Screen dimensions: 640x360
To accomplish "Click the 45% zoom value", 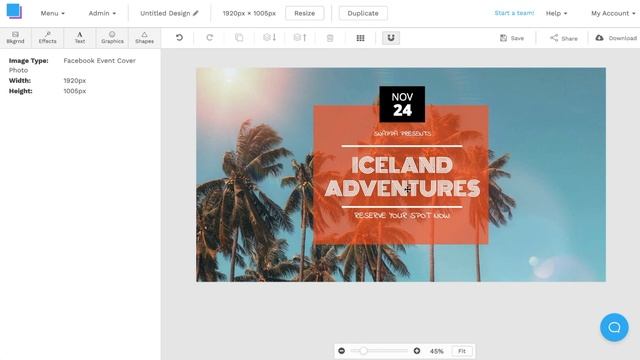I will [x=436, y=351].
